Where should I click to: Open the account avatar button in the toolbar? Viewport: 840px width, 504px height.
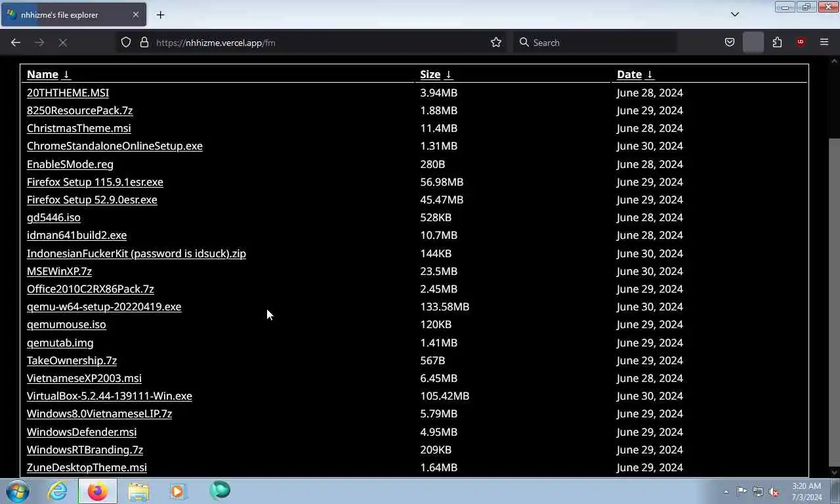point(753,42)
